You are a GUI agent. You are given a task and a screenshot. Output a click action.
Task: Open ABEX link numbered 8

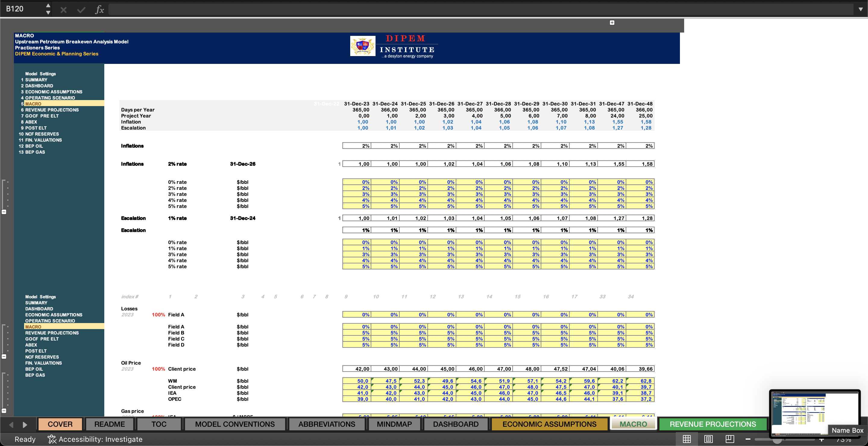(x=31, y=122)
